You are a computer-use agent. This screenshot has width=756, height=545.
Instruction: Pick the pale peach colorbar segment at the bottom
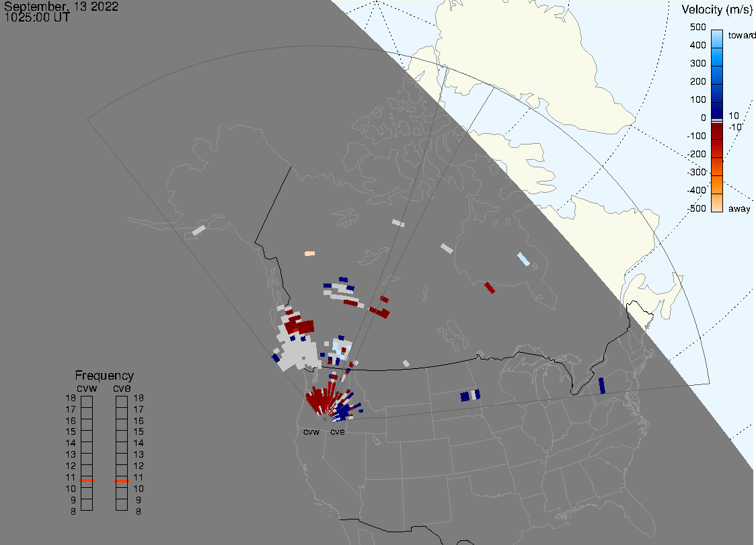click(717, 203)
